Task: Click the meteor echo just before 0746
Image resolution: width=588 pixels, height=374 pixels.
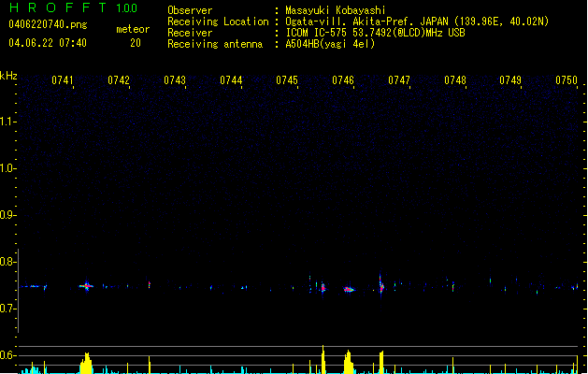Action: [349, 289]
